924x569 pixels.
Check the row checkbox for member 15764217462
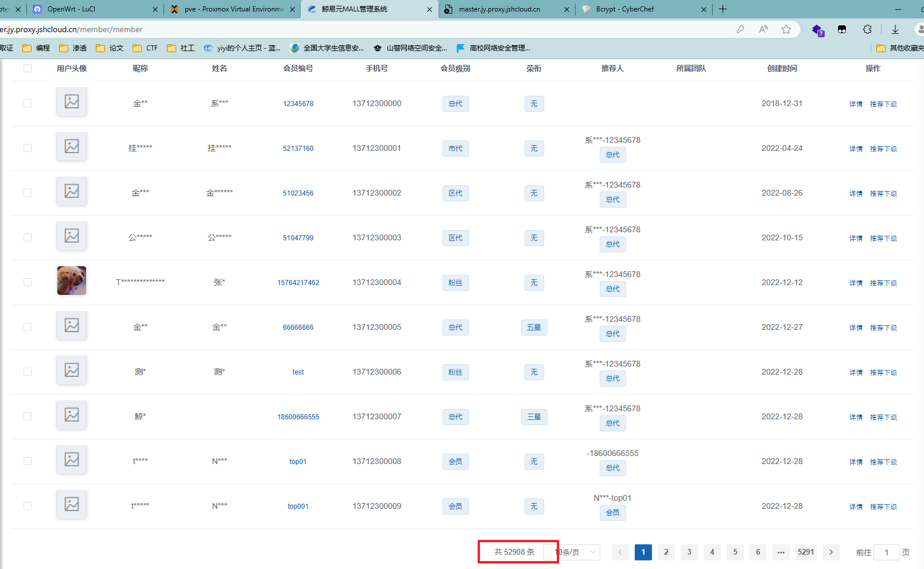pos(28,282)
